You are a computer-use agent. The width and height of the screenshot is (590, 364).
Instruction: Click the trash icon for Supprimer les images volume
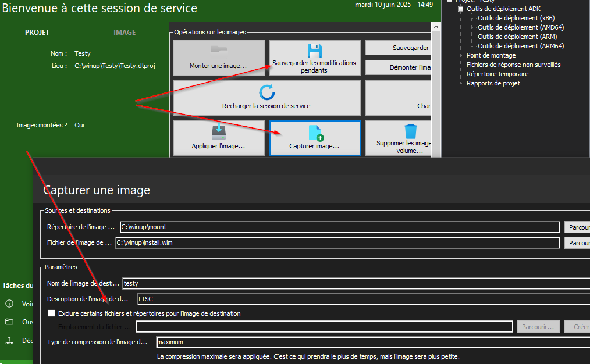pyautogui.click(x=411, y=131)
